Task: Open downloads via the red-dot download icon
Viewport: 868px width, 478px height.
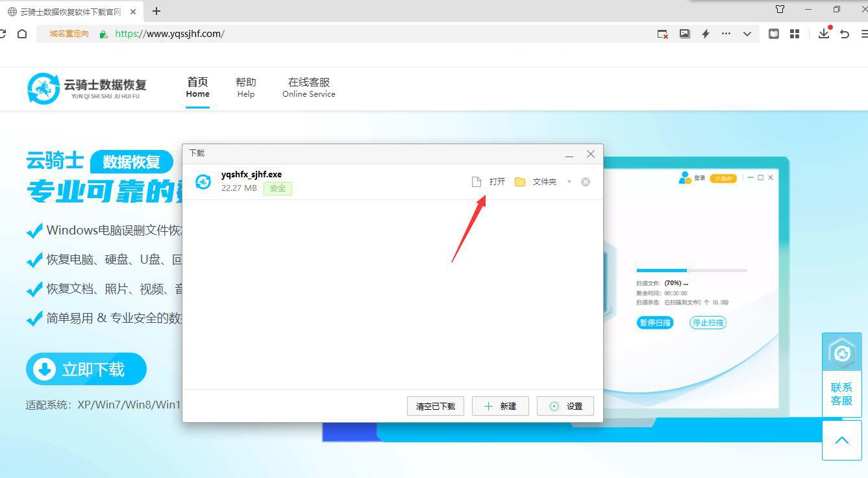Action: [x=823, y=33]
